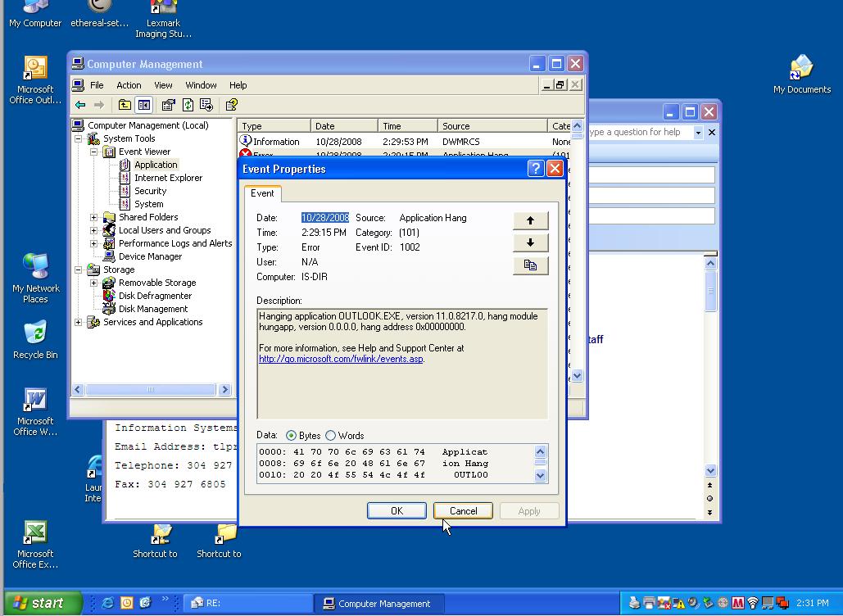
Task: Expand the Local Users and Groups node
Action: 94,231
